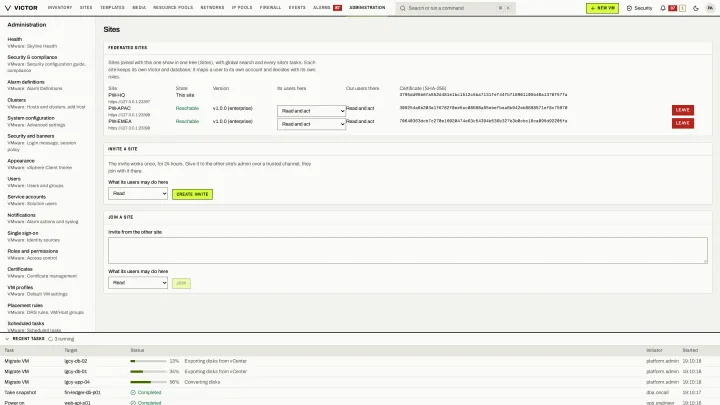720x405 pixels.
Task: Open the Security shield button
Action: click(639, 8)
